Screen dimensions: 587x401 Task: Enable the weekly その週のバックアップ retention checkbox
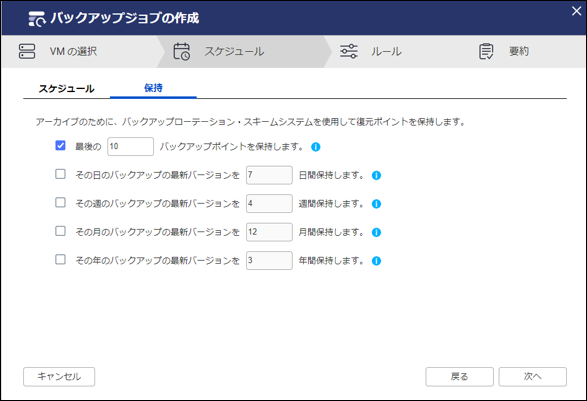[x=60, y=203]
